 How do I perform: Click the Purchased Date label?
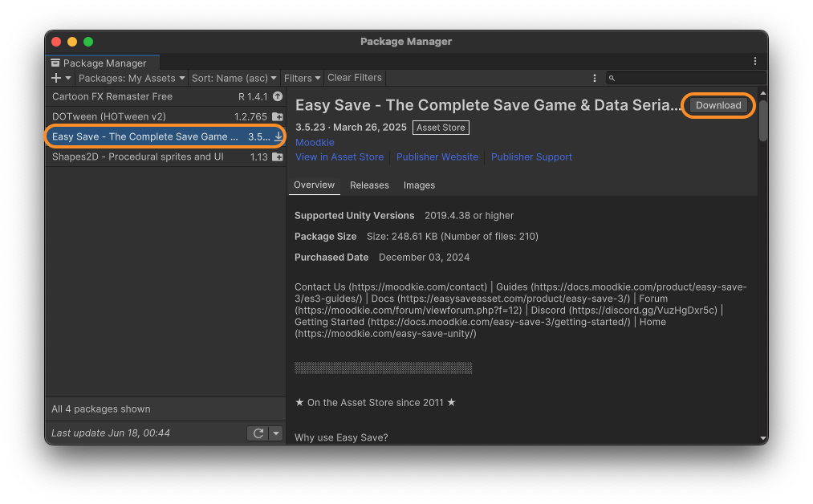click(331, 258)
